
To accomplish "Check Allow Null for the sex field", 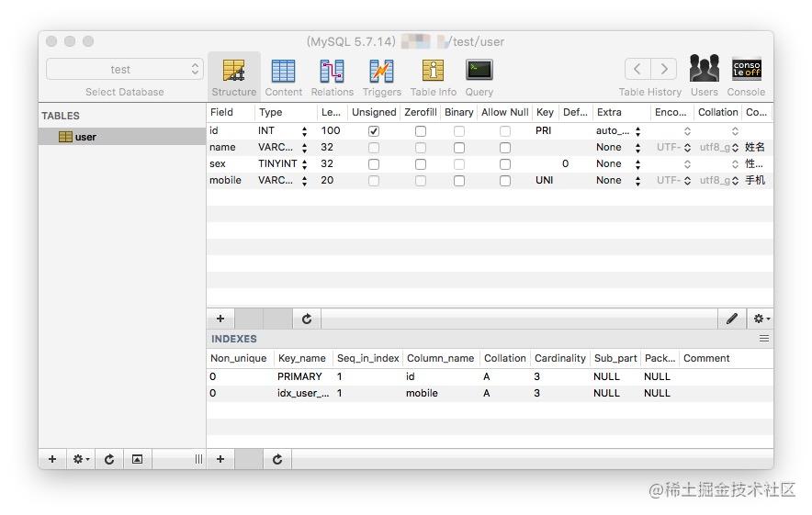I will coord(505,164).
